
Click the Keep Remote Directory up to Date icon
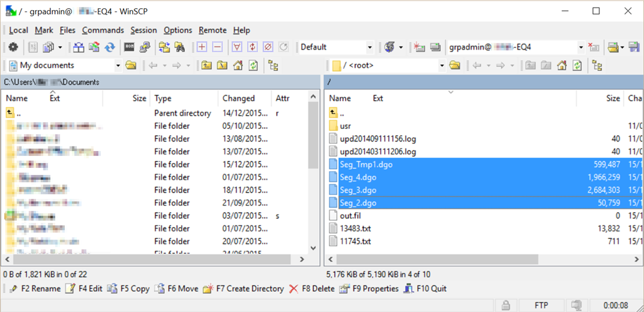109,47
